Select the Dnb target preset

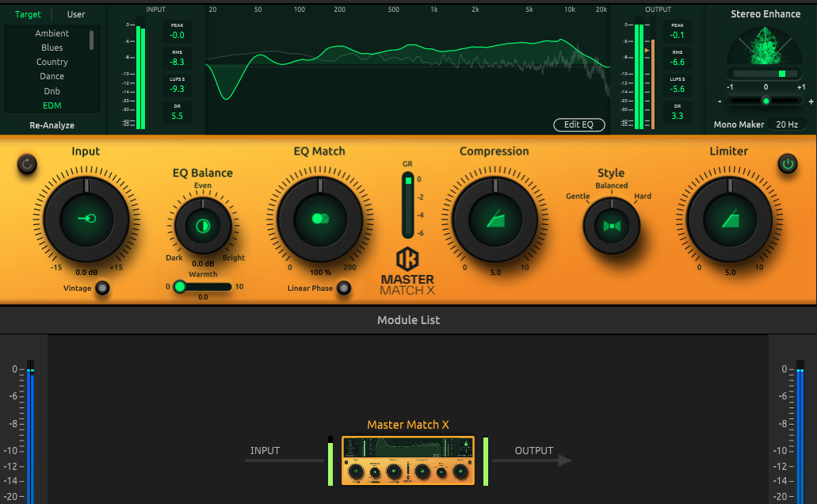point(52,91)
